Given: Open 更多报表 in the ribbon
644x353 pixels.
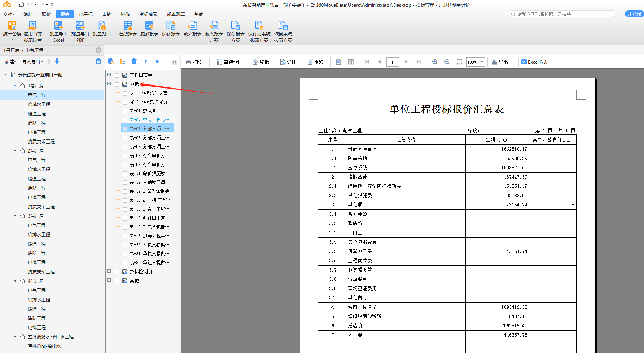Looking at the screenshot, I should tap(149, 25).
